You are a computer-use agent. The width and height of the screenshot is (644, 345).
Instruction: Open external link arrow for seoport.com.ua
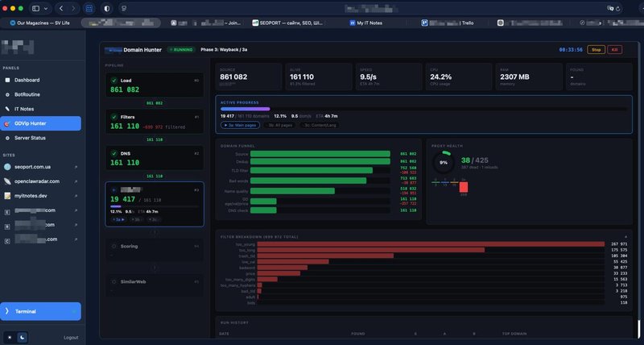pos(76,168)
